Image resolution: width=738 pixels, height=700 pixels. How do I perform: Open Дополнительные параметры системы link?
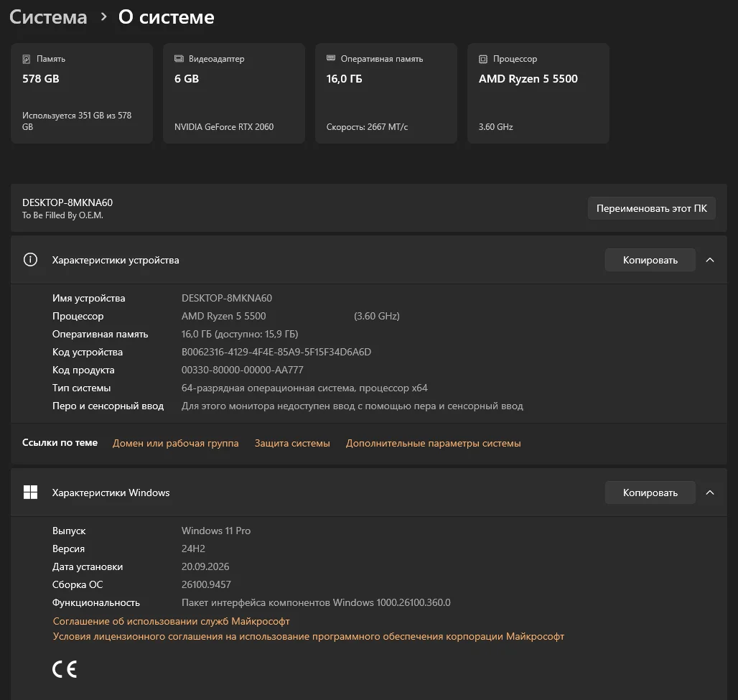pyautogui.click(x=433, y=443)
